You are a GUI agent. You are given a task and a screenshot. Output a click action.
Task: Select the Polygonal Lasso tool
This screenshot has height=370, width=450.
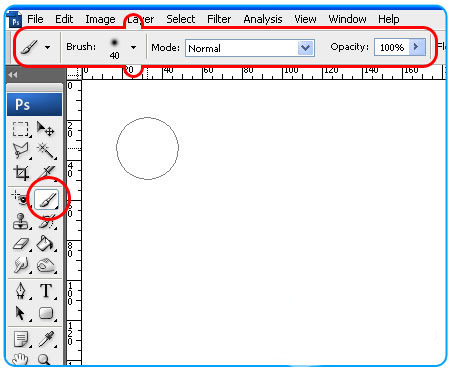click(x=21, y=151)
